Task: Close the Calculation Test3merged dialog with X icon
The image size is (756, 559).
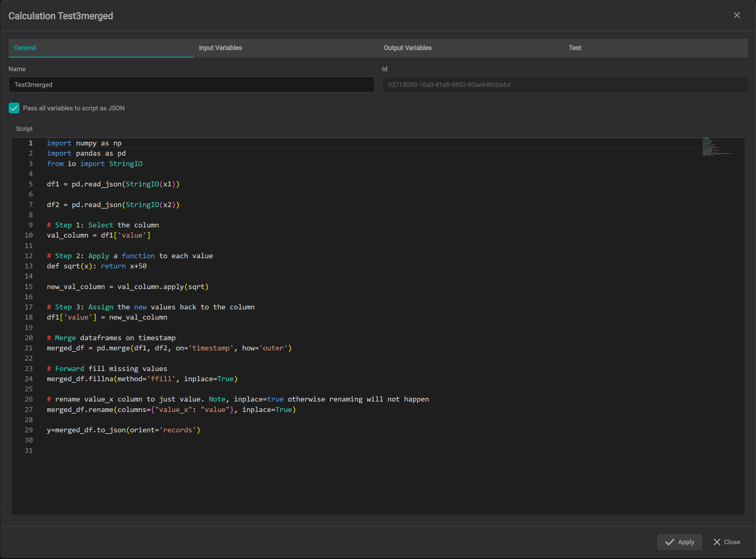Action: point(737,15)
